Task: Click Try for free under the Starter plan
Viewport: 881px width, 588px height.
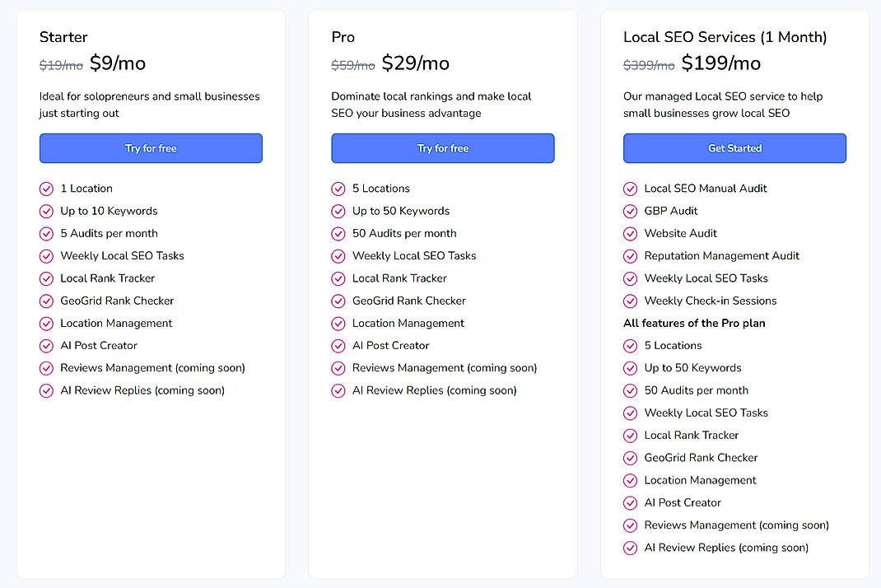Action: tap(151, 148)
